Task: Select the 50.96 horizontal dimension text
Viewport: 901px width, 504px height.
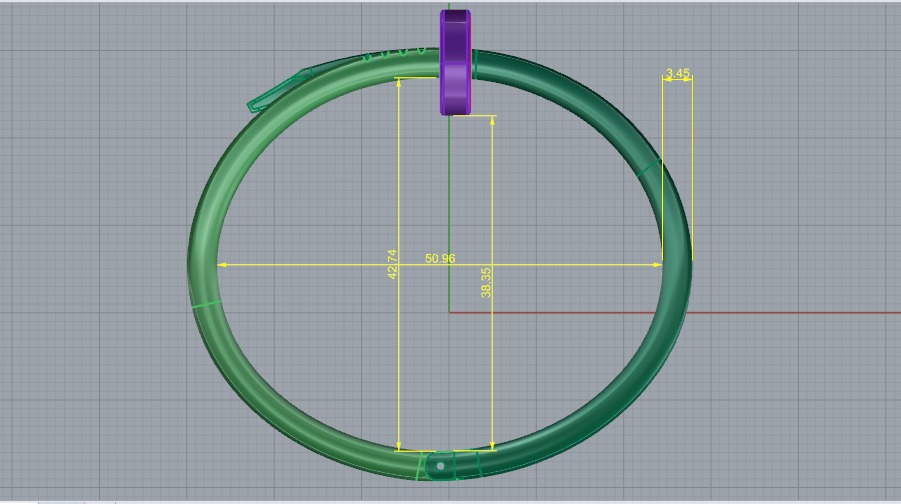Action: pos(440,259)
